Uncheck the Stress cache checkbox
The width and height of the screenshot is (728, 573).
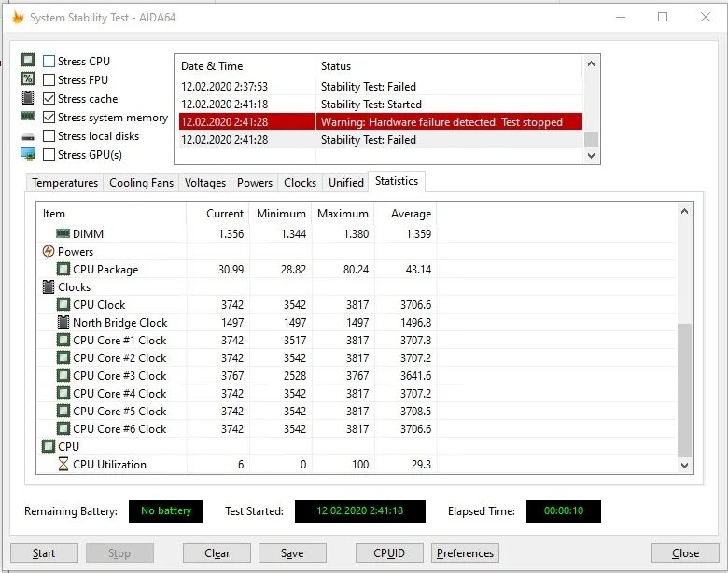click(49, 98)
